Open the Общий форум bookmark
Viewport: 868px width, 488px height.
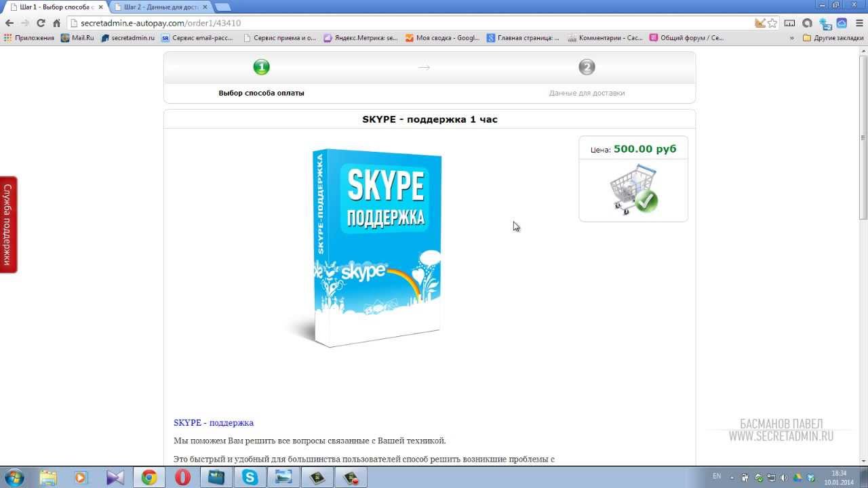(686, 38)
